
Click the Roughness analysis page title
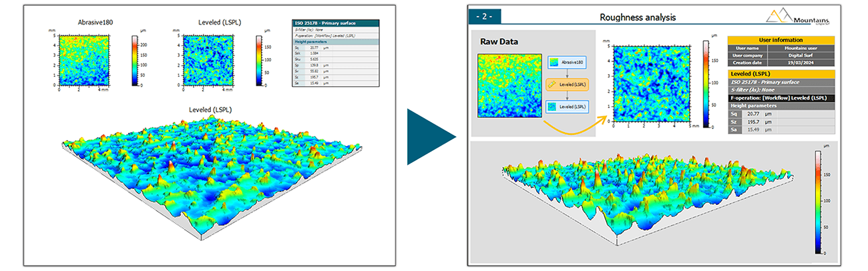pyautogui.click(x=627, y=17)
